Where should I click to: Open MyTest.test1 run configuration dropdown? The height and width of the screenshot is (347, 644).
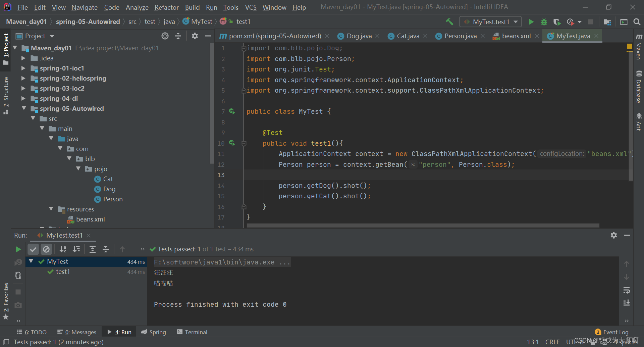tap(490, 22)
